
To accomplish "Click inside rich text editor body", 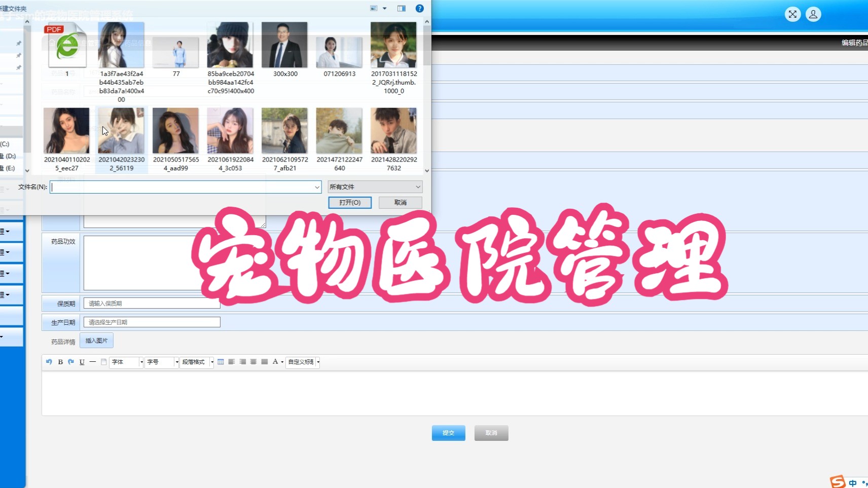I will pyautogui.click(x=454, y=393).
